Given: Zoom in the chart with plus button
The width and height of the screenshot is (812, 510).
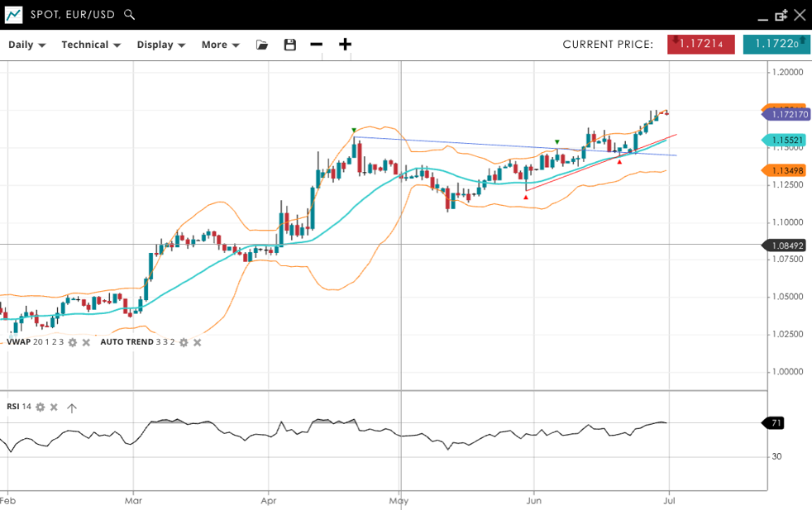Looking at the screenshot, I should (345, 45).
